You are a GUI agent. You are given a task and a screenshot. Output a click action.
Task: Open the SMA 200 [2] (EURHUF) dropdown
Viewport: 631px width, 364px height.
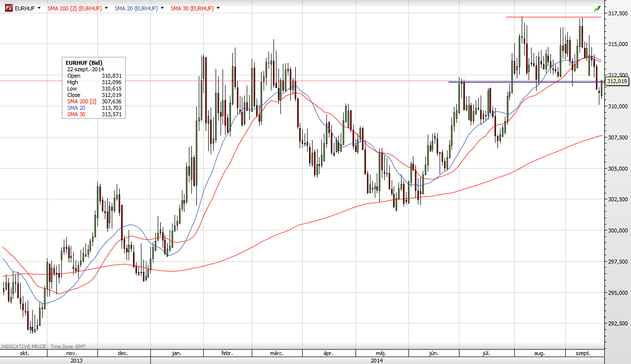106,9
